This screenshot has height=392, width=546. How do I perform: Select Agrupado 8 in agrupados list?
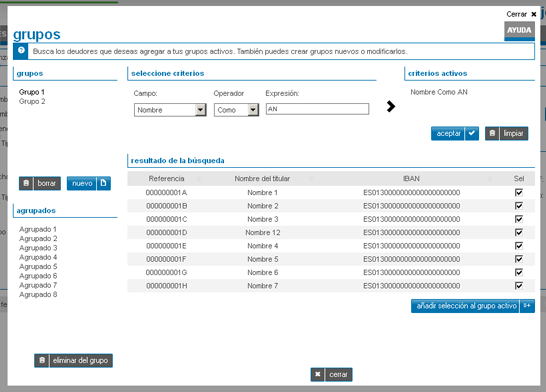click(38, 295)
